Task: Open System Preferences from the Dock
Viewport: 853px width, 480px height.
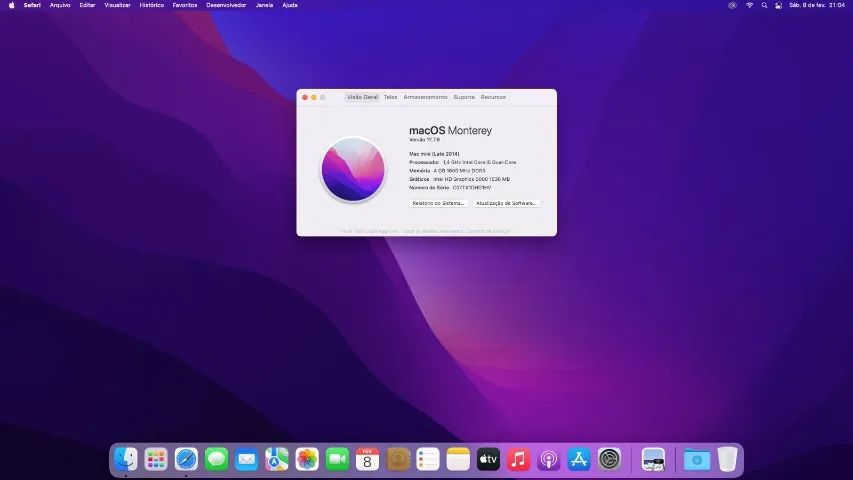Action: [x=609, y=459]
